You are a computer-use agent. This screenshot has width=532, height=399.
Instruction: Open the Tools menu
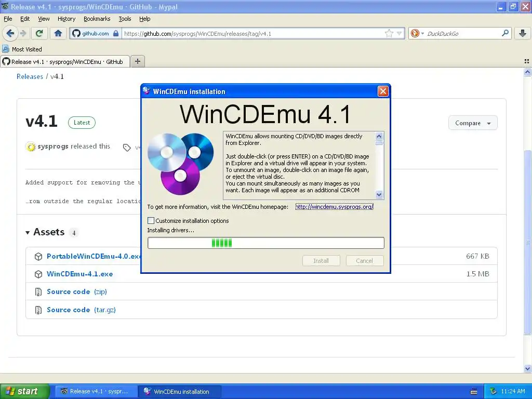[125, 19]
